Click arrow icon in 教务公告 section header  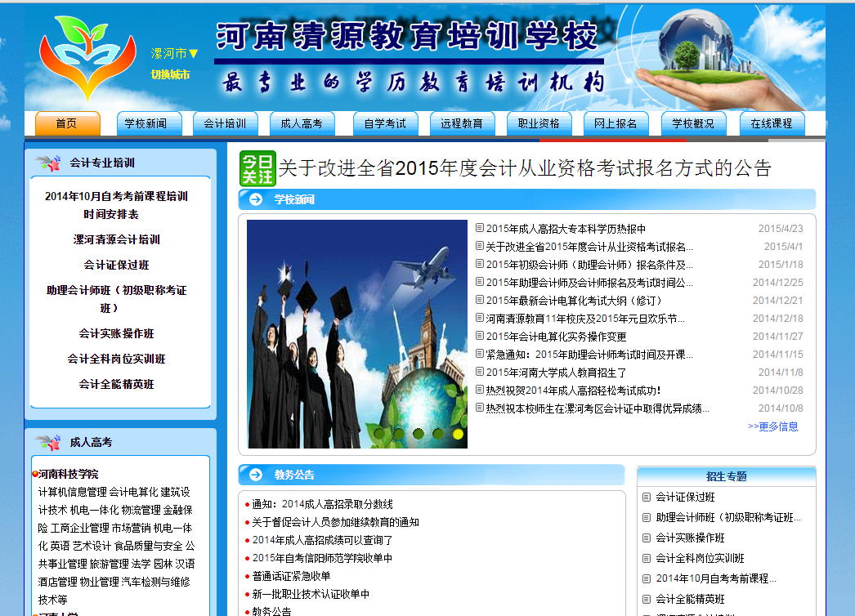[x=256, y=475]
